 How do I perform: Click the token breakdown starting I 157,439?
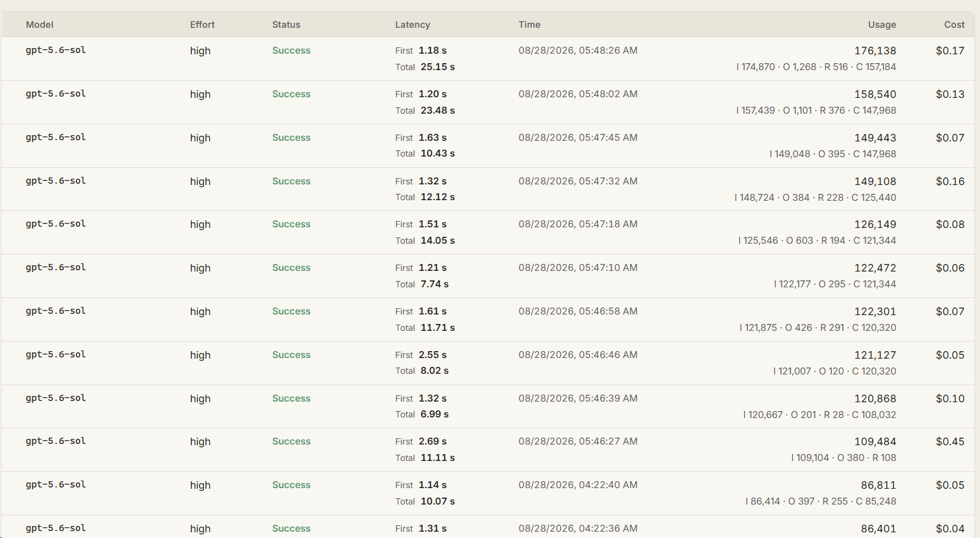click(816, 111)
